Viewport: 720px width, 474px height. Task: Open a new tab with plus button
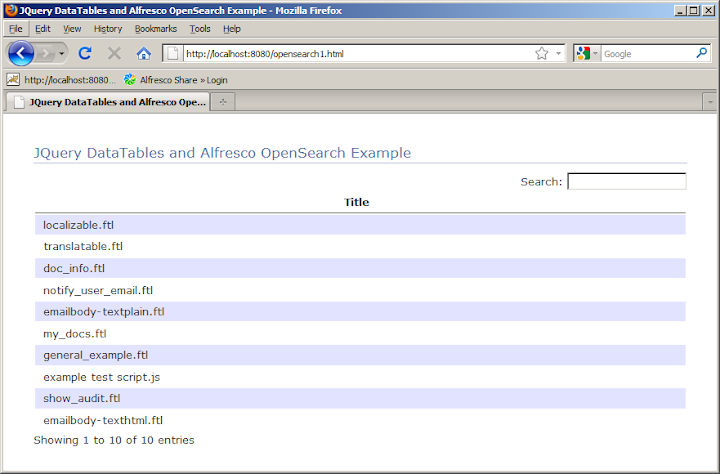tap(223, 102)
